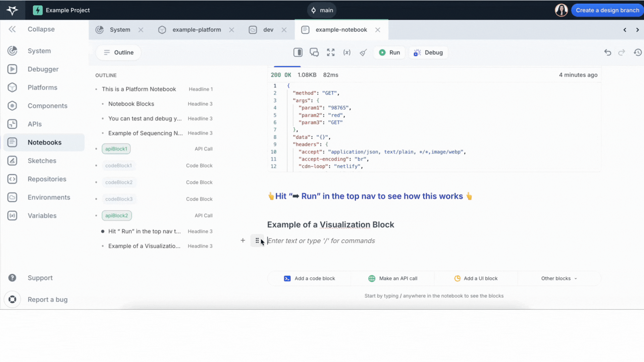Select Notebook Blocks in outline
Screen dimensions: 644x362
pos(131,104)
